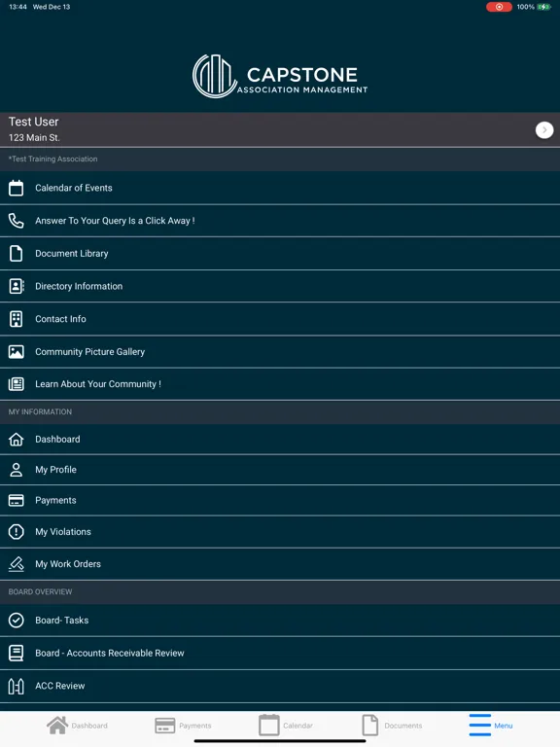Tap the battery status icon
Image resolution: width=560 pixels, height=747 pixels.
543,7
